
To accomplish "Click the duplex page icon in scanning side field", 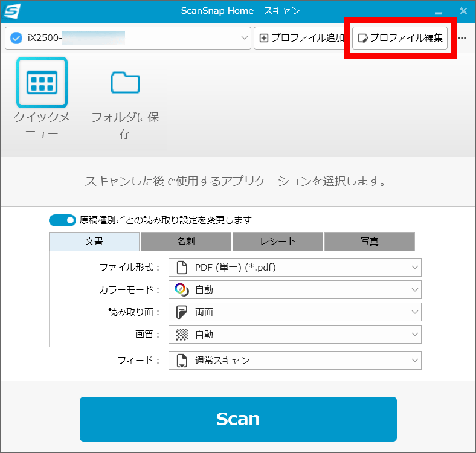I will tap(182, 312).
